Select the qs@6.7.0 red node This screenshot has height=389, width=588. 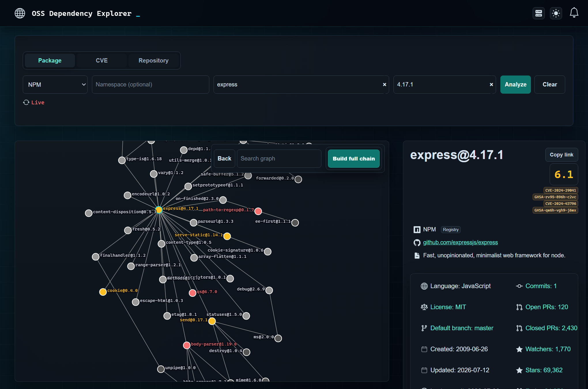pos(193,293)
